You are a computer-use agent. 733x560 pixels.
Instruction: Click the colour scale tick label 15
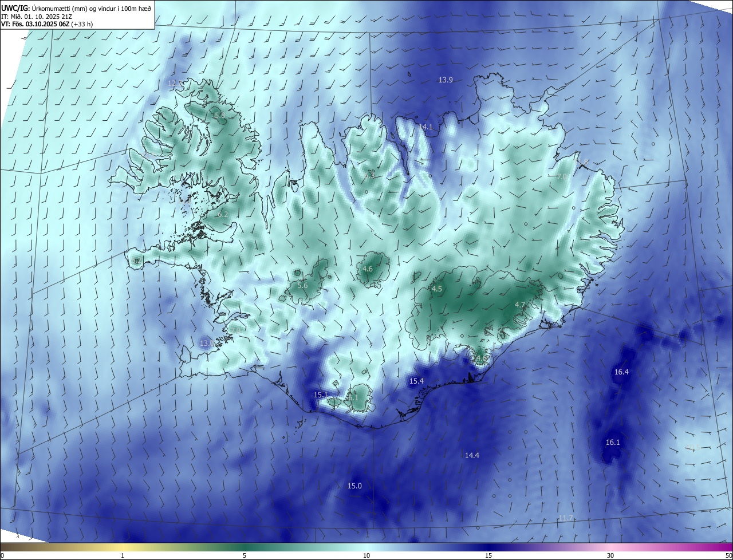click(488, 556)
